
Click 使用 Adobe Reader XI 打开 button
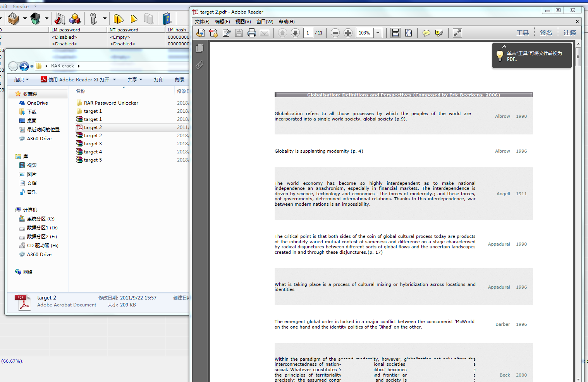[x=75, y=80]
